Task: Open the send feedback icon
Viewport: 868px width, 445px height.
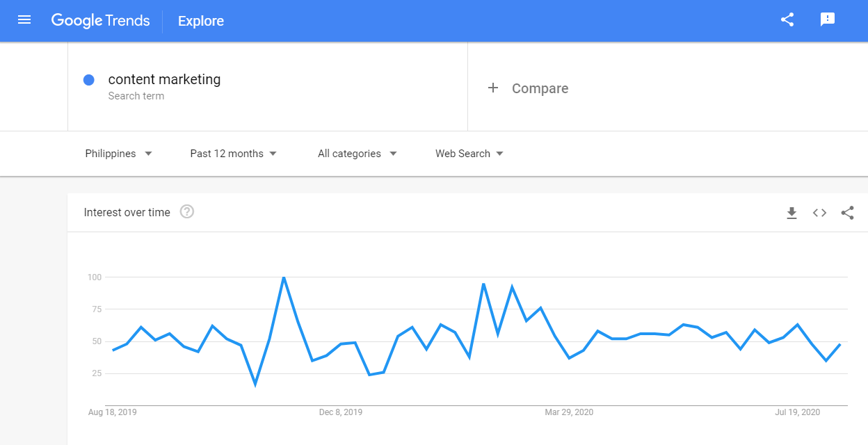Action: tap(828, 20)
